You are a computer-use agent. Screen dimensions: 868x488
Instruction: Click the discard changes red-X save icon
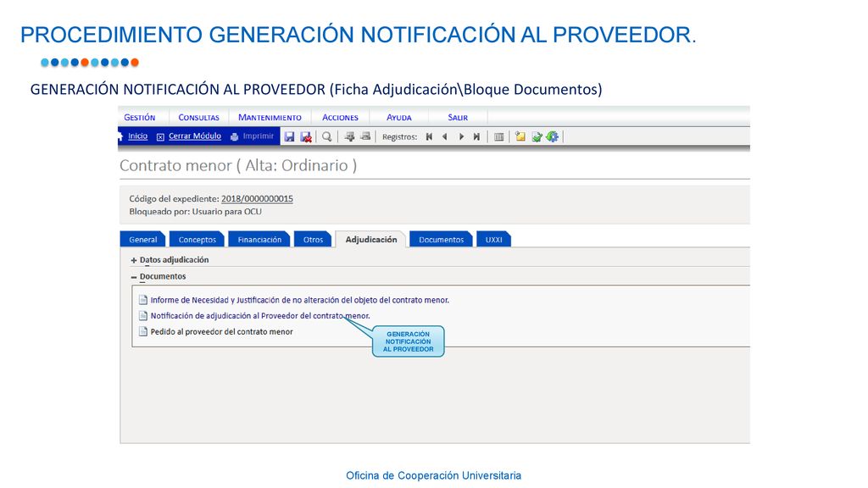pyautogui.click(x=305, y=136)
